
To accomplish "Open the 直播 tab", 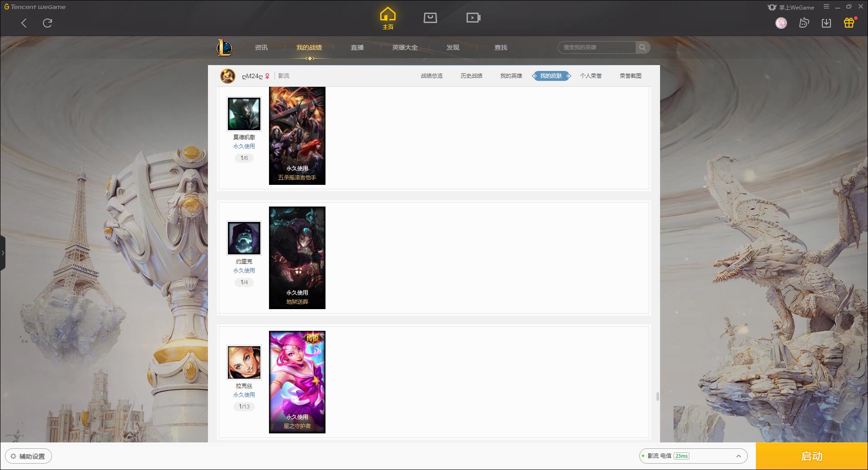I will coord(357,47).
